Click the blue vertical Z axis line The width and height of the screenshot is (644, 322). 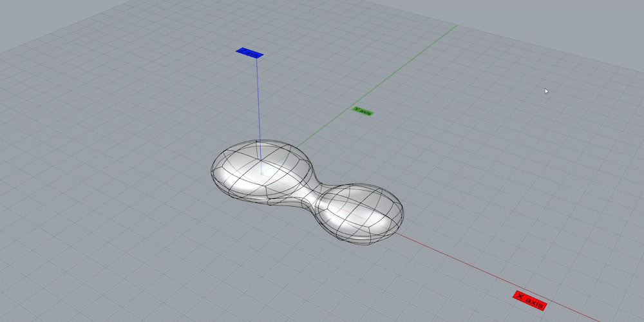pyautogui.click(x=259, y=115)
